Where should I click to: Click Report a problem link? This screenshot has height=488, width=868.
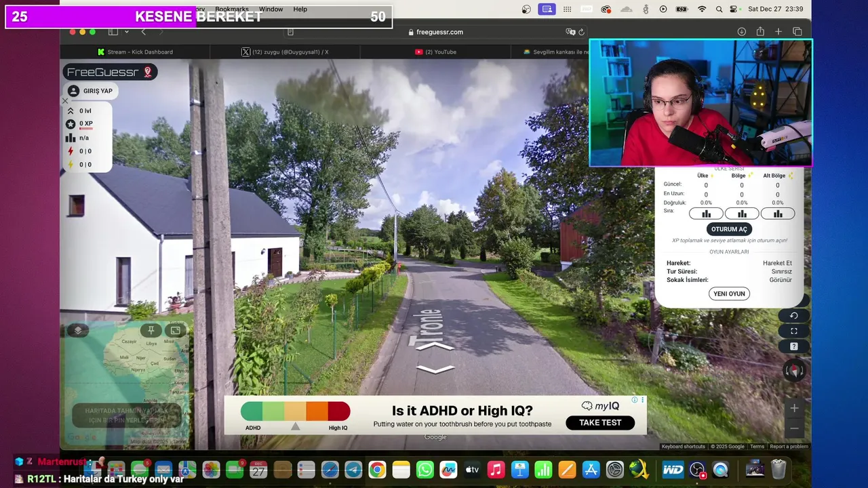789,447
